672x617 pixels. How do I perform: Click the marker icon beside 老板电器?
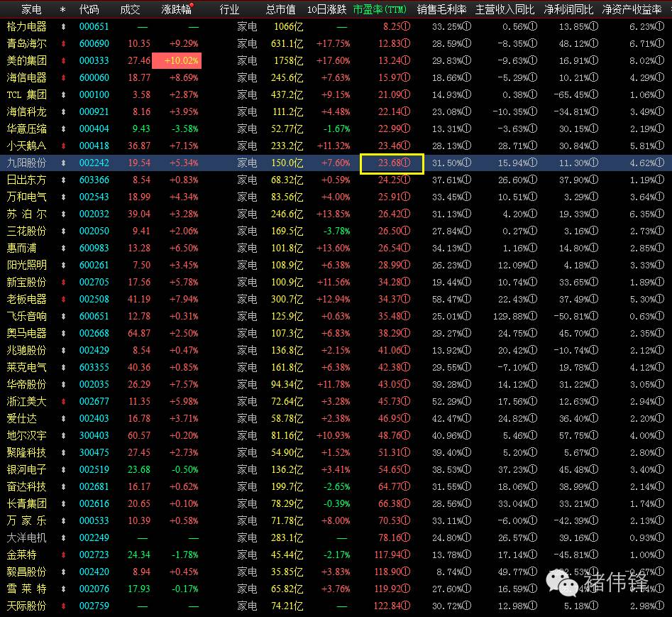[x=63, y=300]
